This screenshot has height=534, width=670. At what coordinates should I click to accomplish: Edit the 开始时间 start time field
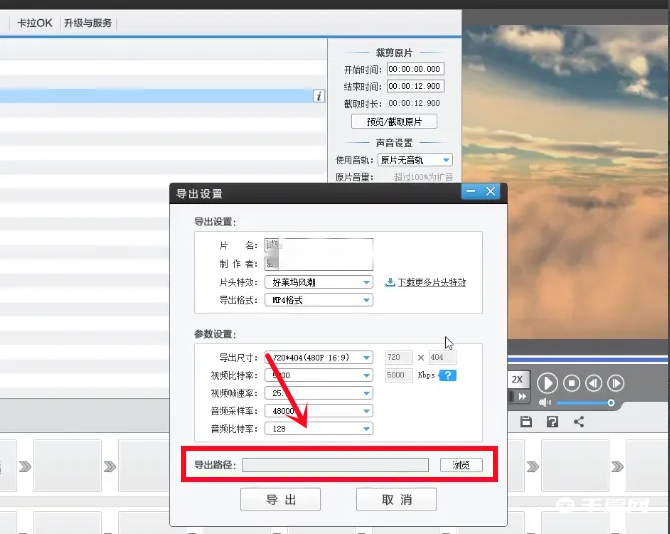point(415,69)
